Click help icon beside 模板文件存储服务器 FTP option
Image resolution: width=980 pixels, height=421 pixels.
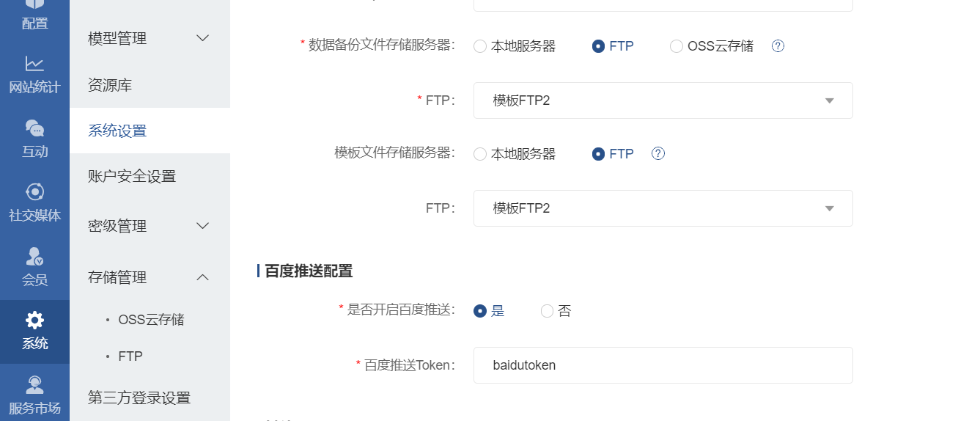click(658, 154)
